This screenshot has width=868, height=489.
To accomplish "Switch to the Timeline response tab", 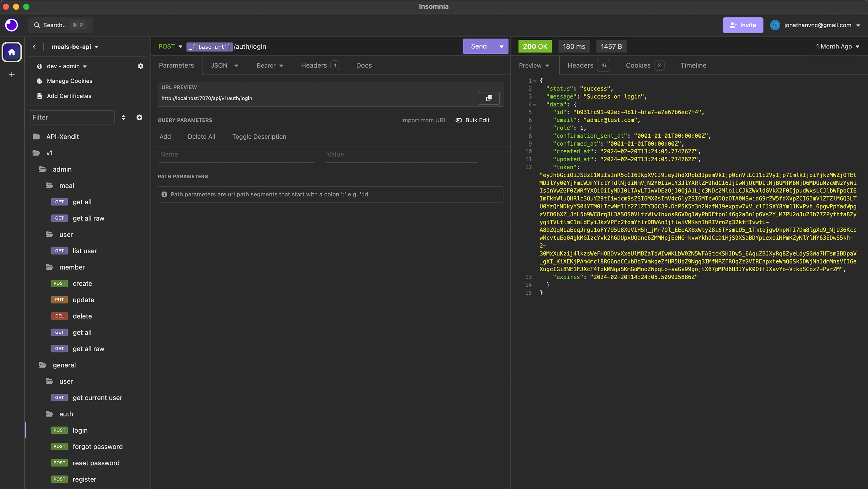I will coord(693,65).
